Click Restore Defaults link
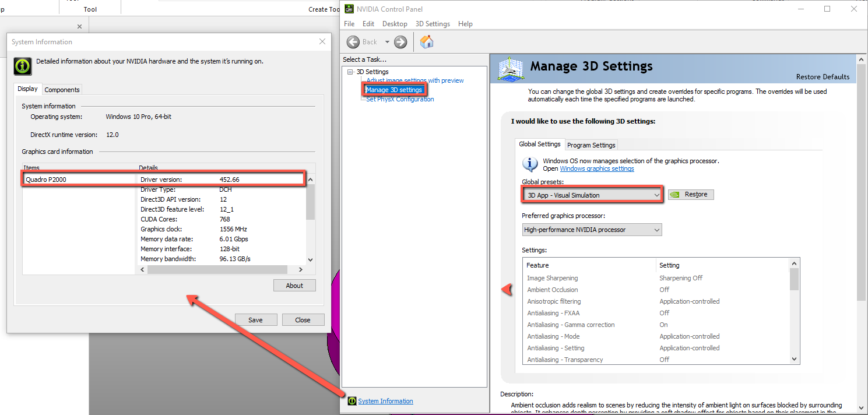 823,77
